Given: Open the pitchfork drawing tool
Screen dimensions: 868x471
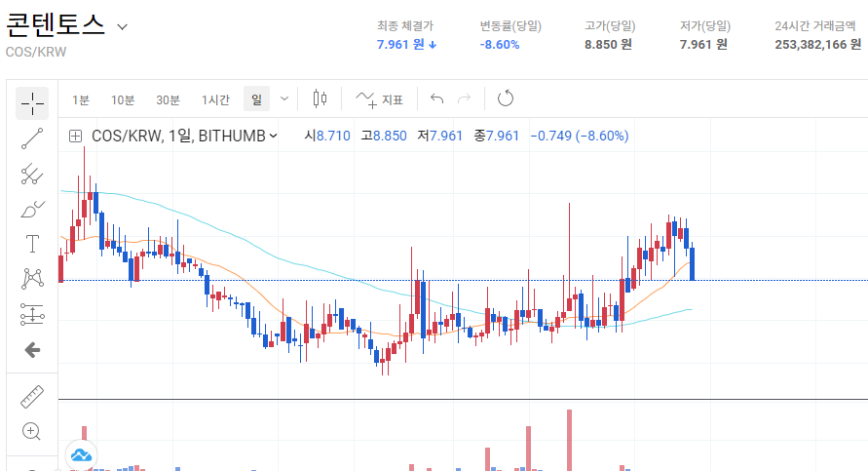Looking at the screenshot, I should click(x=32, y=174).
